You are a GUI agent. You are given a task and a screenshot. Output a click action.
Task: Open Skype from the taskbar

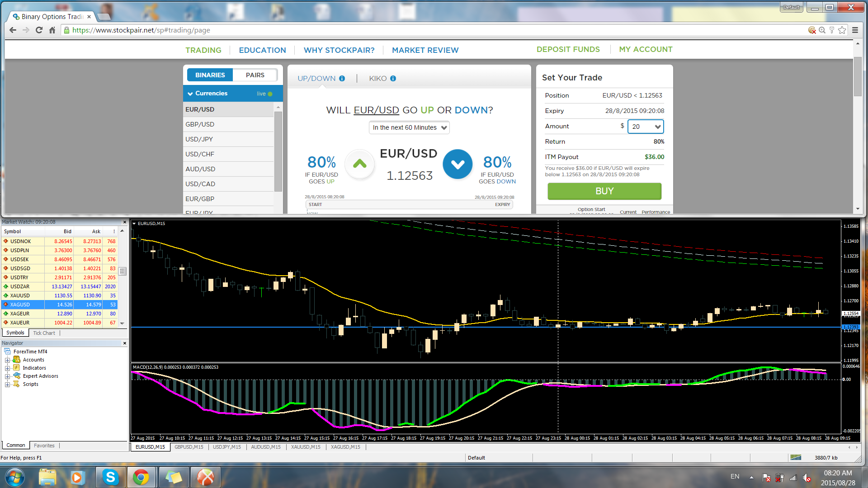coord(110,477)
